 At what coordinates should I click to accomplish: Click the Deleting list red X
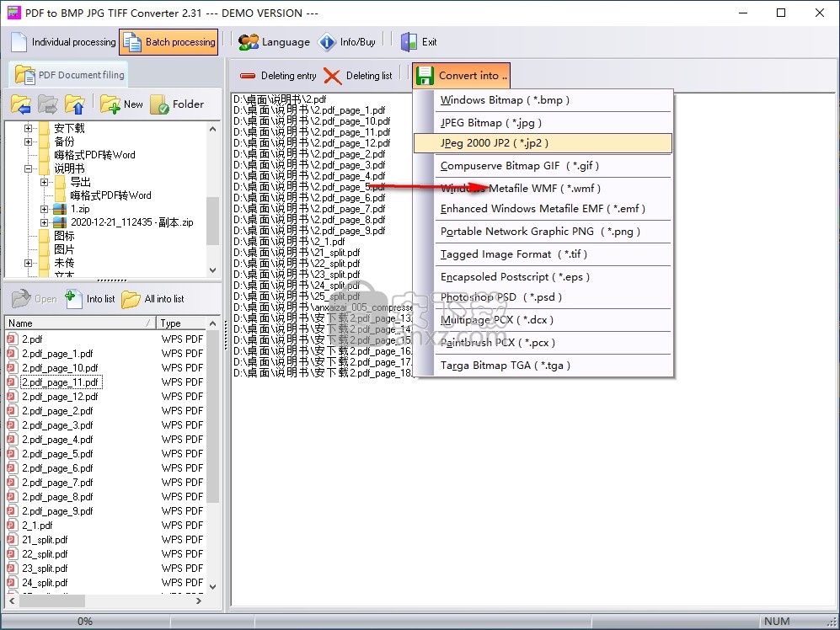(333, 76)
